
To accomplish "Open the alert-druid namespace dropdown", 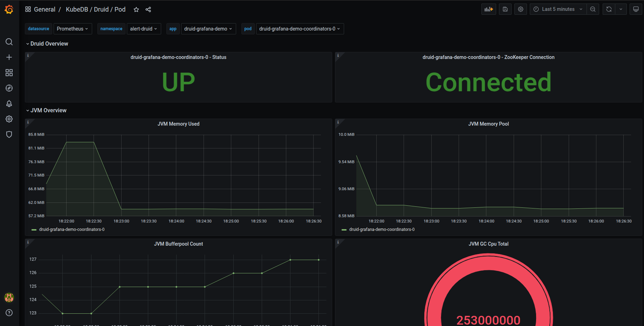I will click(x=144, y=29).
